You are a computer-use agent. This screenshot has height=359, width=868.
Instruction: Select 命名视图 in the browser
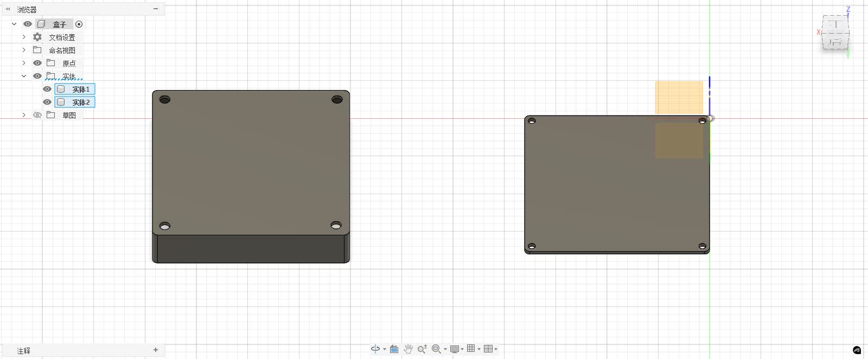(x=62, y=50)
